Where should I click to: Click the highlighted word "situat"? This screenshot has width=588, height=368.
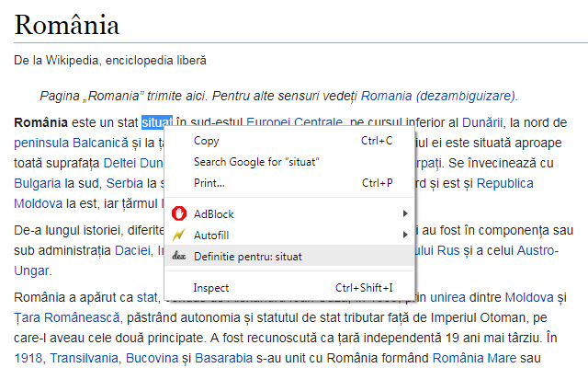(x=157, y=122)
